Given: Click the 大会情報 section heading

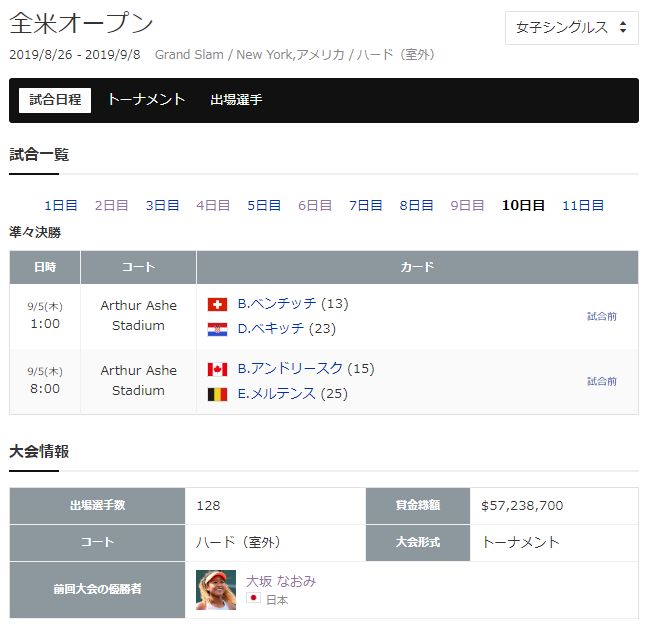Looking at the screenshot, I should coord(39,451).
